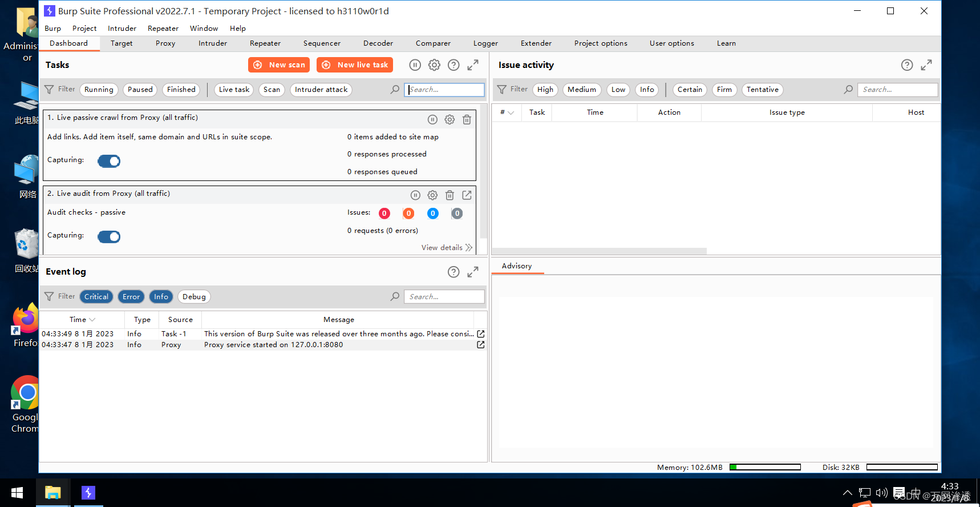
Task: Filter tasks by Live task
Action: 234,90
